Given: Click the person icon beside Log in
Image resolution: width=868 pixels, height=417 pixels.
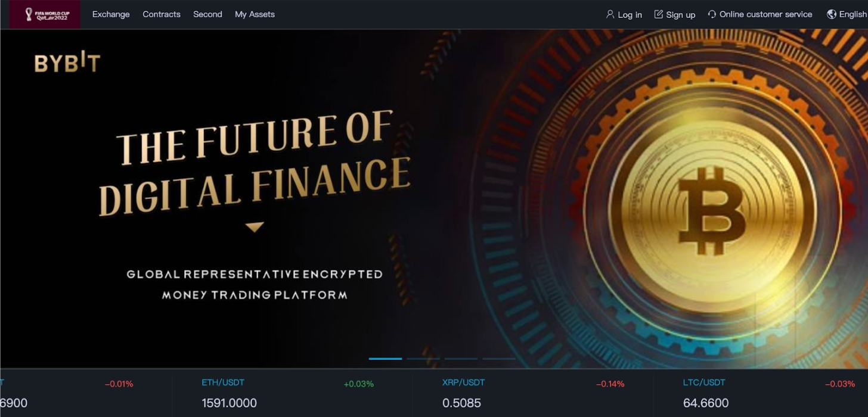Looking at the screenshot, I should tap(610, 14).
